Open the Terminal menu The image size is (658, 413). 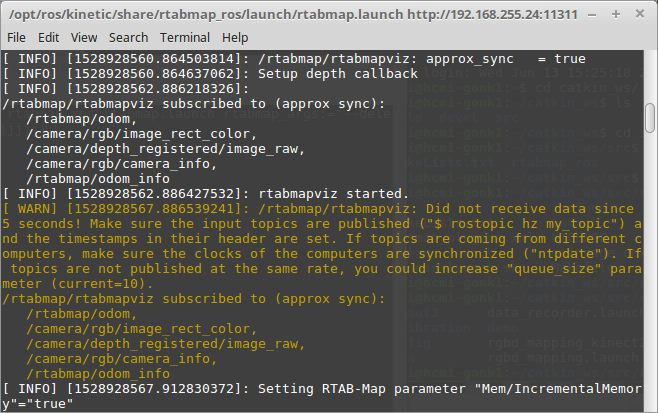point(185,37)
